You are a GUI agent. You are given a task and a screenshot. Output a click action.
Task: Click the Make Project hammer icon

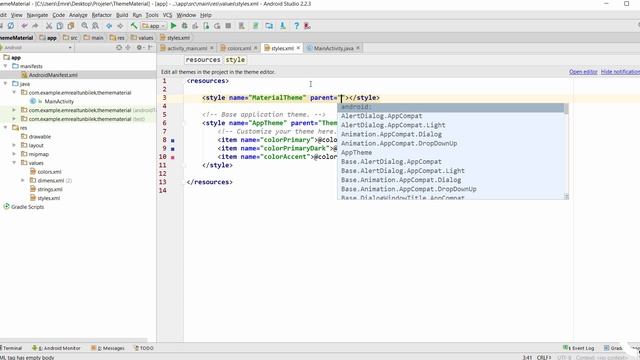tap(133, 26)
